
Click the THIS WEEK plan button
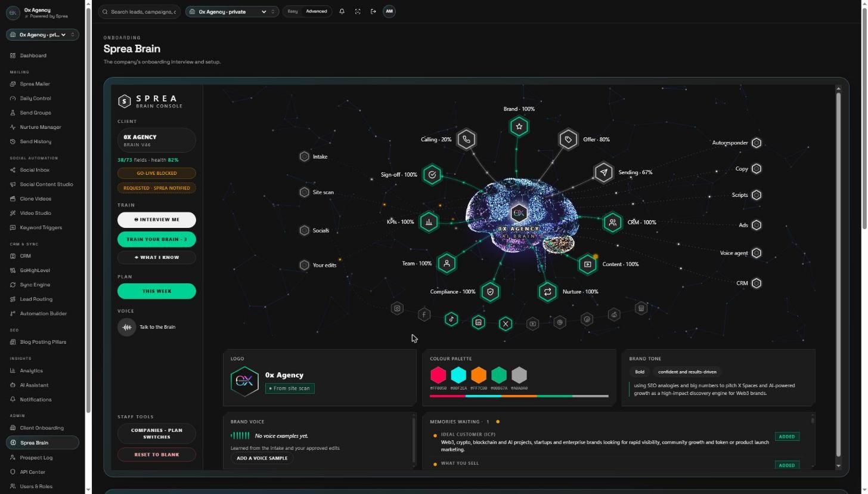[157, 291]
